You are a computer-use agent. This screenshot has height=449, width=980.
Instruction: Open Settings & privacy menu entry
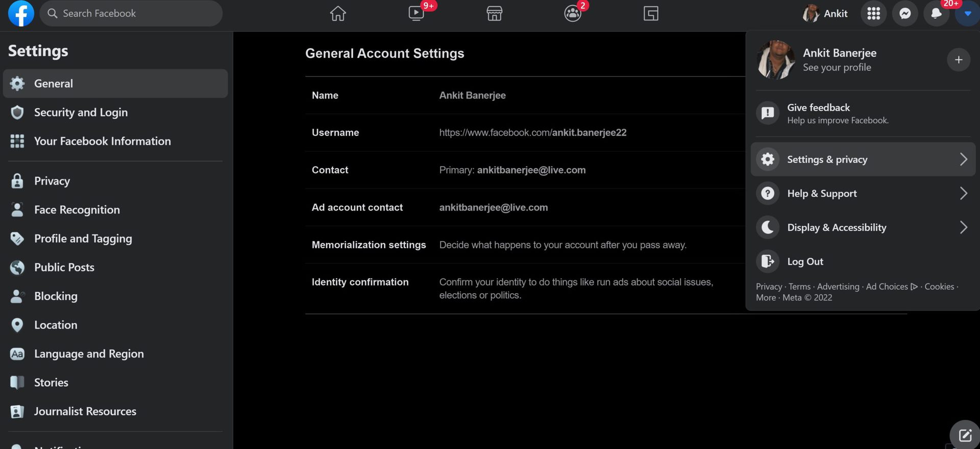[863, 159]
